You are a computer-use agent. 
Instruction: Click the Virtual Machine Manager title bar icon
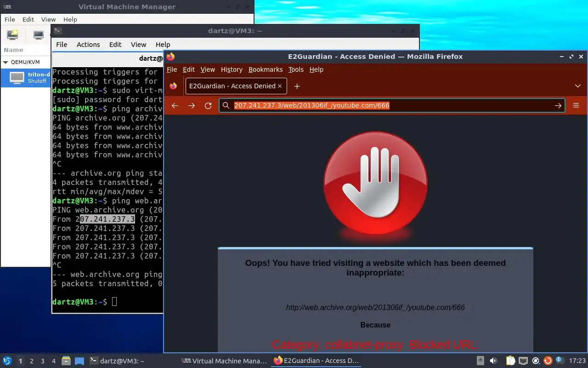8,6
